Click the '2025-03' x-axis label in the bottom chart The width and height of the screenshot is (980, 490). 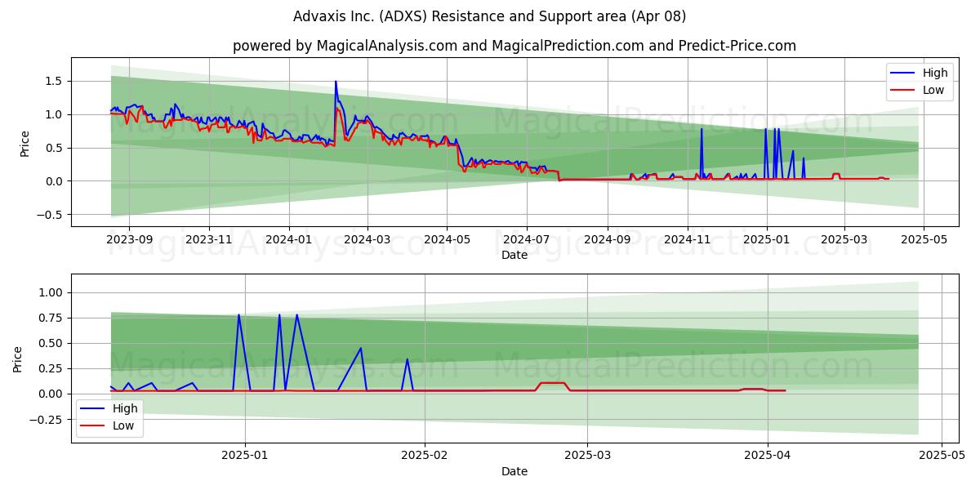588,455
